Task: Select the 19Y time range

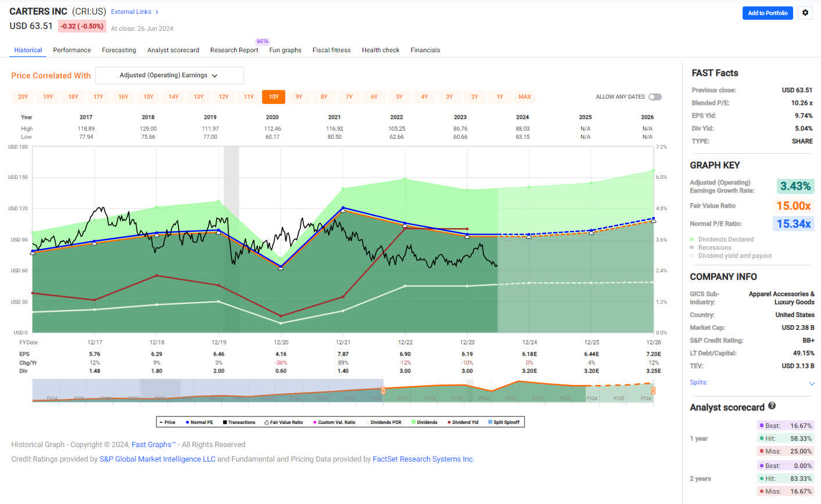Action: click(48, 97)
